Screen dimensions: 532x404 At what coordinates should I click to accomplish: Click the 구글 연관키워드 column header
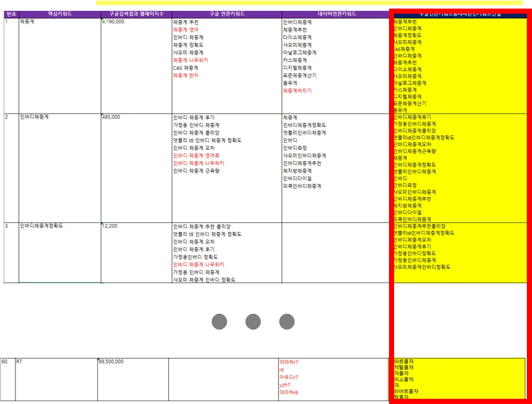click(227, 13)
